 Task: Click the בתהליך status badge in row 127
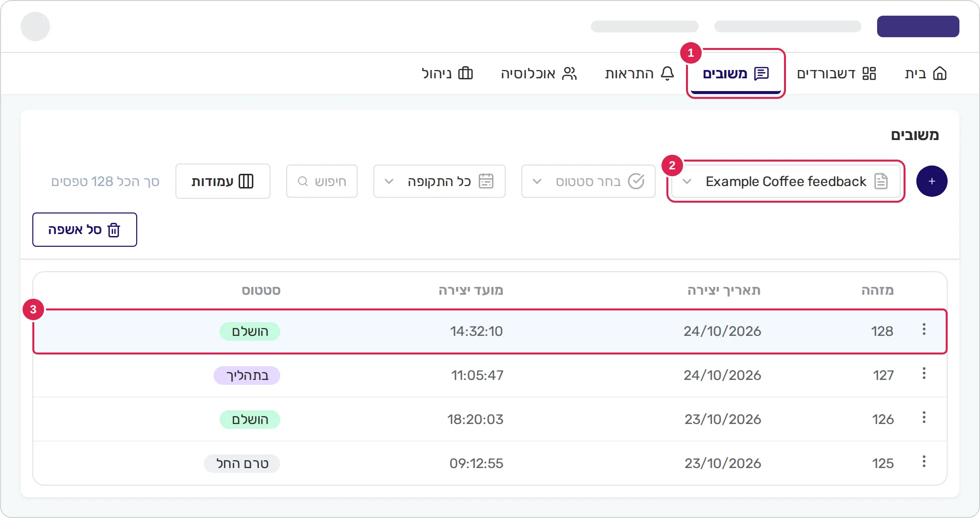tap(247, 376)
